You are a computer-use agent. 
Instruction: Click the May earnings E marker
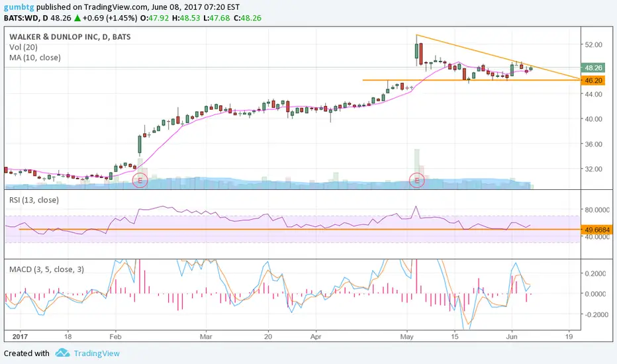click(417, 181)
